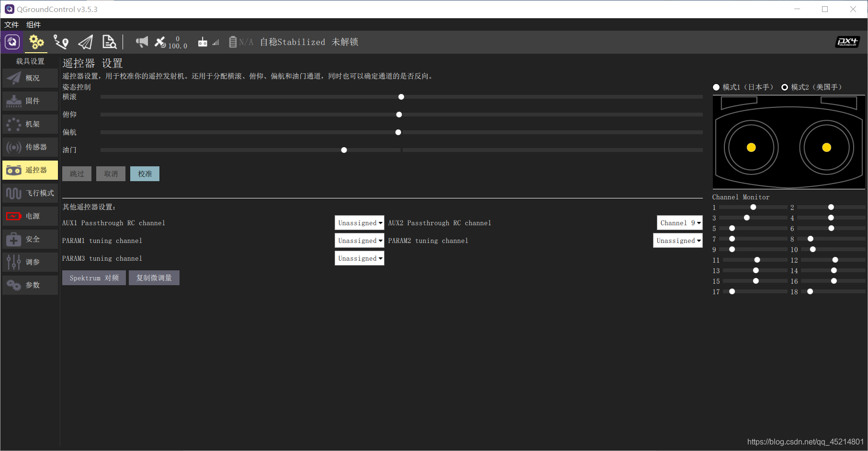The width and height of the screenshot is (868, 451).
Task: Show battery status indicator N/A
Action: 241,42
